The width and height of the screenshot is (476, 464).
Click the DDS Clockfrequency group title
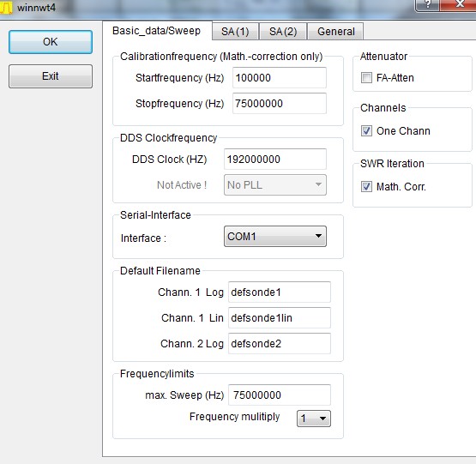tap(168, 138)
